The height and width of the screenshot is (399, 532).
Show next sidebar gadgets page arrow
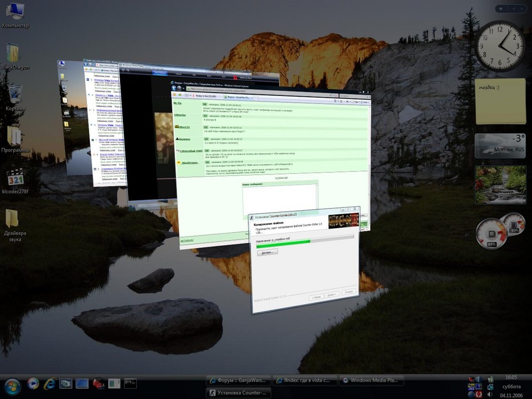coord(522,9)
